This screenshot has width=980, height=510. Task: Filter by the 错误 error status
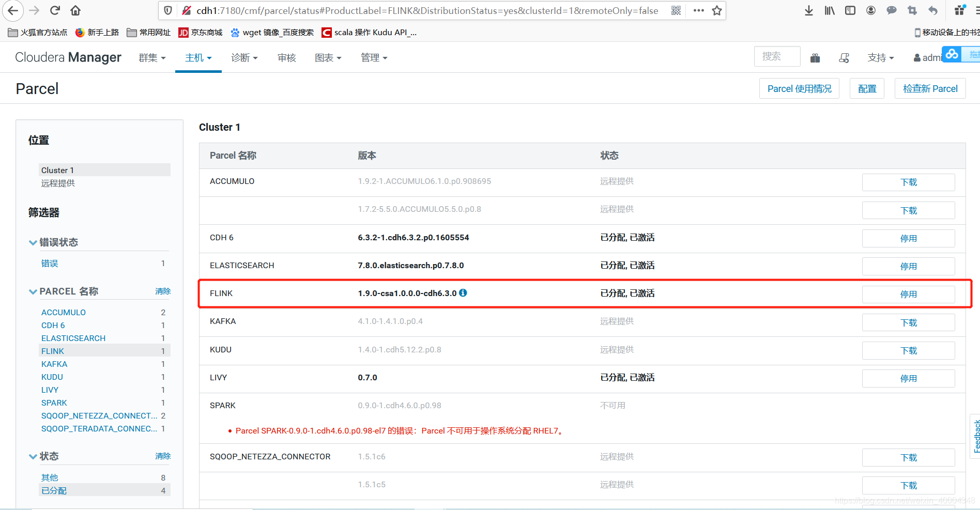[x=50, y=264]
